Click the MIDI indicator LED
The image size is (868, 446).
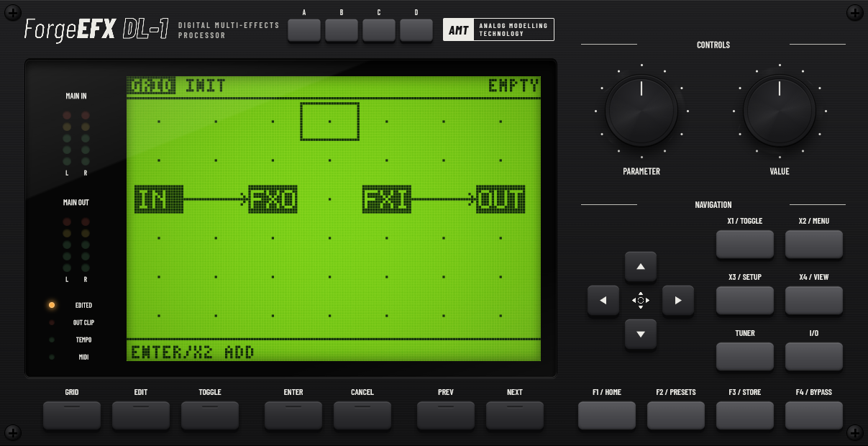pyautogui.click(x=52, y=357)
